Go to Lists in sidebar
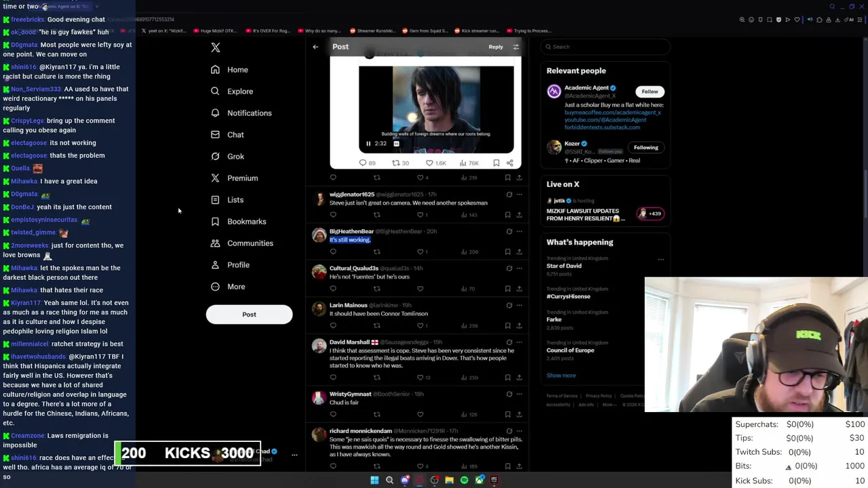The width and height of the screenshot is (868, 488). tap(227, 200)
